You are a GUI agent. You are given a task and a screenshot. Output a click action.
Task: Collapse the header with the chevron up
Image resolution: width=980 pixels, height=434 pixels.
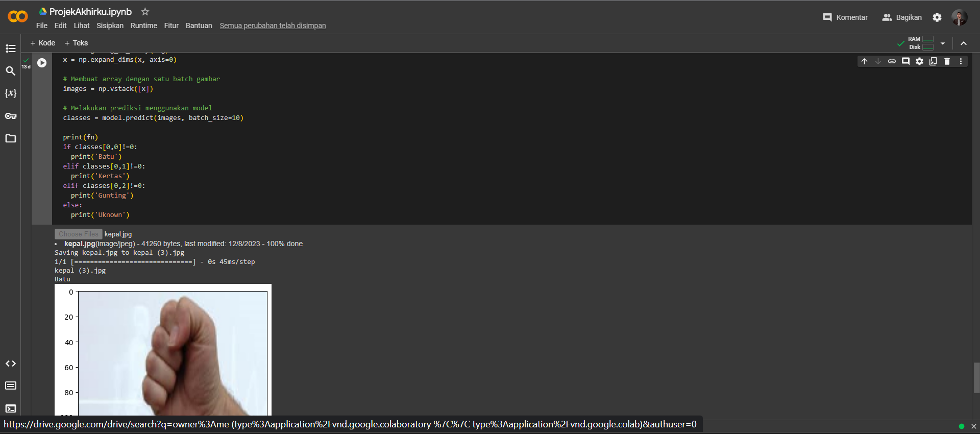tap(964, 43)
